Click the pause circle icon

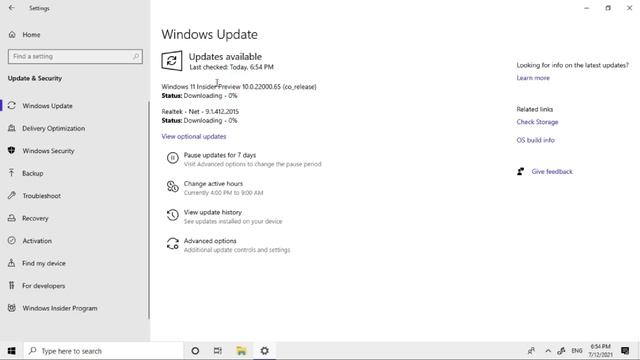click(173, 158)
